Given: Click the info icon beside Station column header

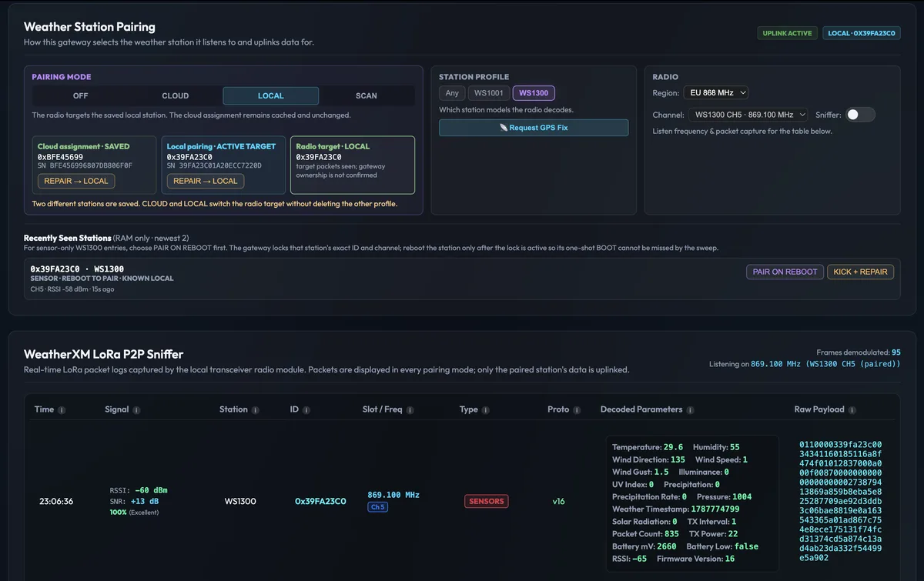Looking at the screenshot, I should tap(255, 410).
